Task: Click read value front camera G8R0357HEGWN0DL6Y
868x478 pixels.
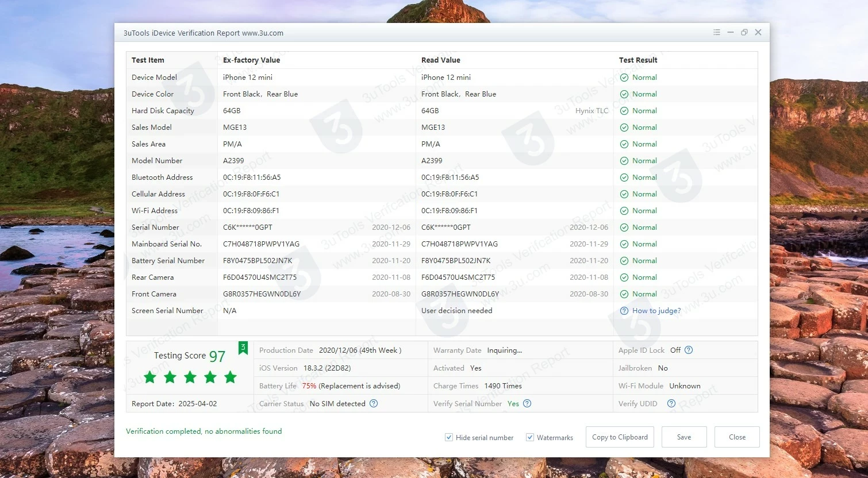Action: [460, 294]
